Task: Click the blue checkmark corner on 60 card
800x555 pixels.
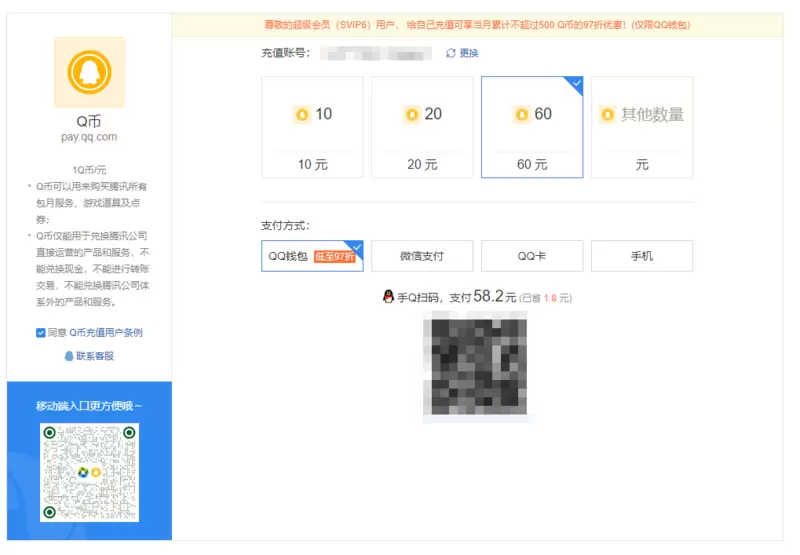Action: pos(576,84)
